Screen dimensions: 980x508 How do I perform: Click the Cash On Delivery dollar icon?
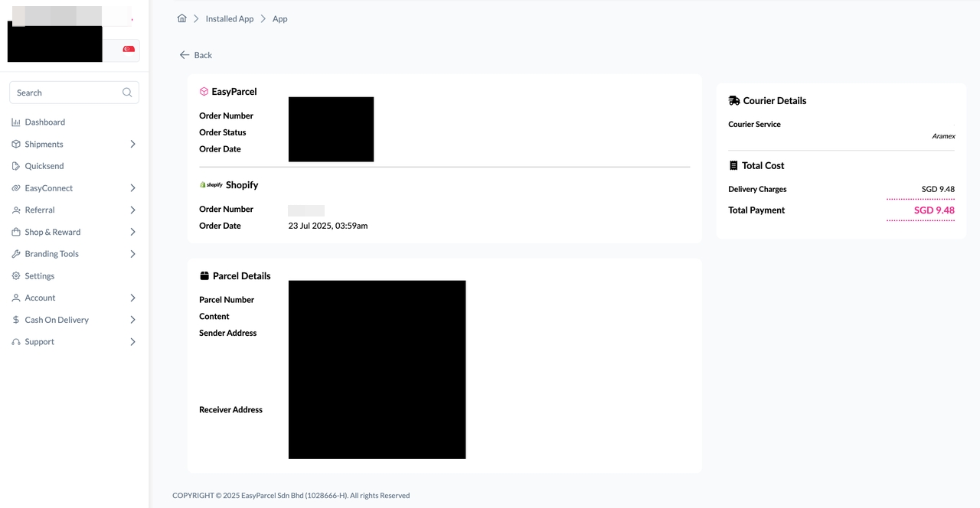pos(17,319)
